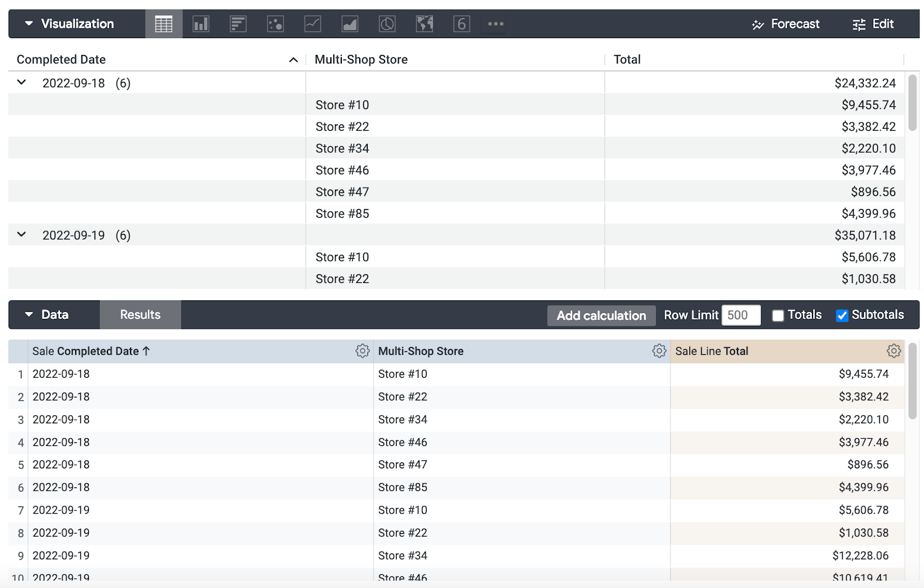Screen dimensions: 924x588
Task: Select the table visualization icon
Action: point(163,24)
